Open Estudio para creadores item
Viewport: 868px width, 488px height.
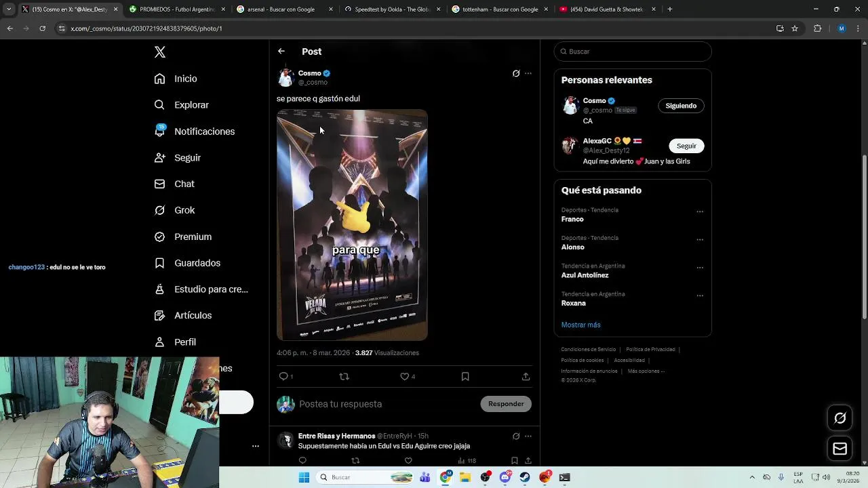pyautogui.click(x=201, y=289)
